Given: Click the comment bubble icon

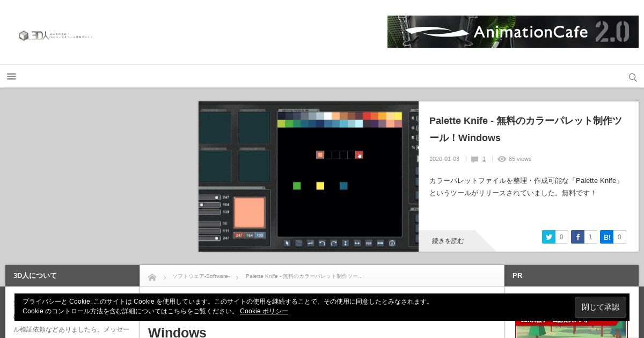Looking at the screenshot, I should coord(474,159).
